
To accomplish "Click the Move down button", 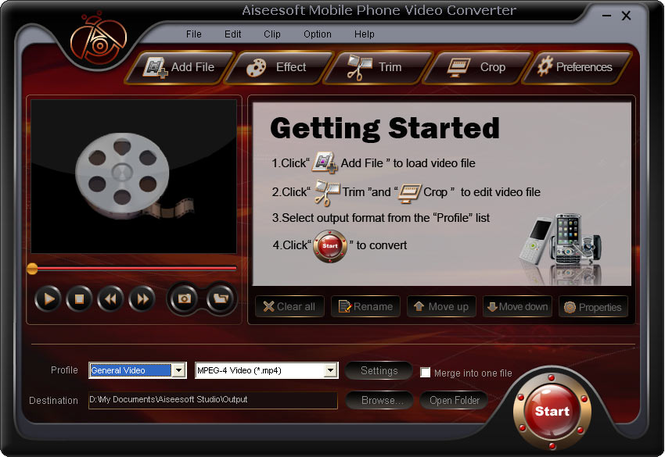I will pos(517,307).
